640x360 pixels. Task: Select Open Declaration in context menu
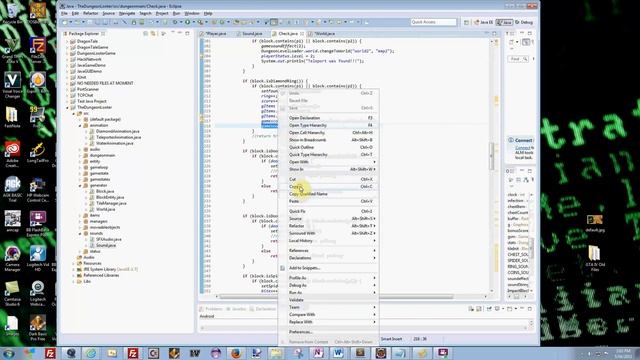coord(329,118)
